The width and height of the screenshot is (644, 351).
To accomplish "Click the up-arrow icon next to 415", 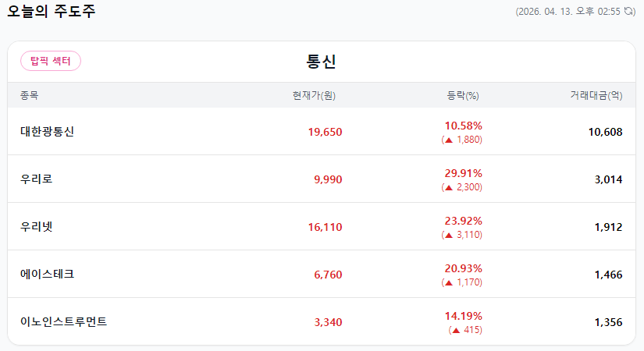I will coord(456,331).
